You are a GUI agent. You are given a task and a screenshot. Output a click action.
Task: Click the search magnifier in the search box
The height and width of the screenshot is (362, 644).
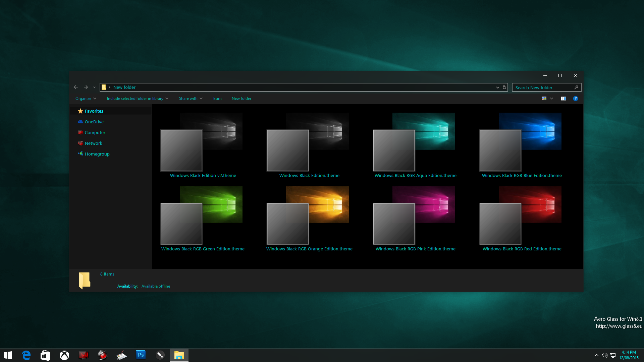click(576, 87)
